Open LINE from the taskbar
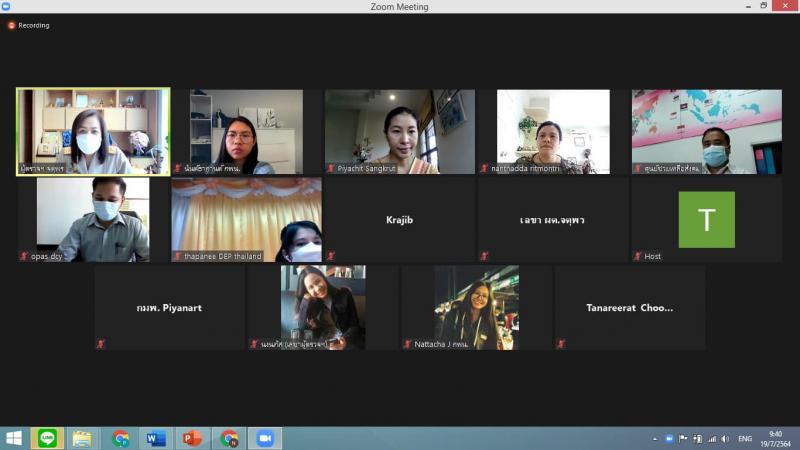 tap(47, 438)
